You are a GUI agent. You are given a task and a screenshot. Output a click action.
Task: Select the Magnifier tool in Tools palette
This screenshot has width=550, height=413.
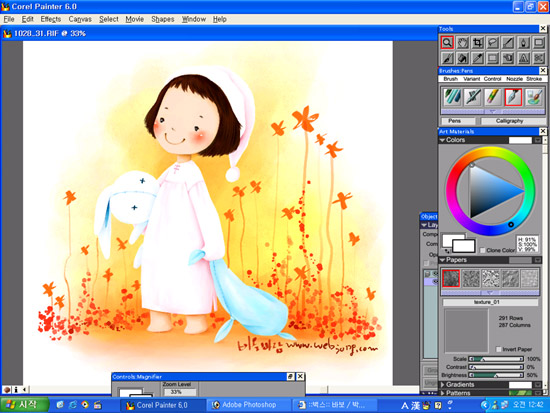pos(447,43)
